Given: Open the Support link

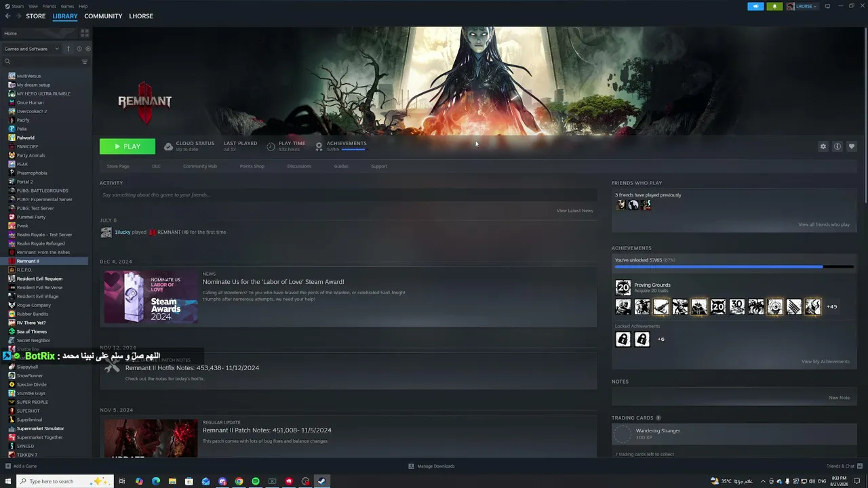Looking at the screenshot, I should pos(379,166).
